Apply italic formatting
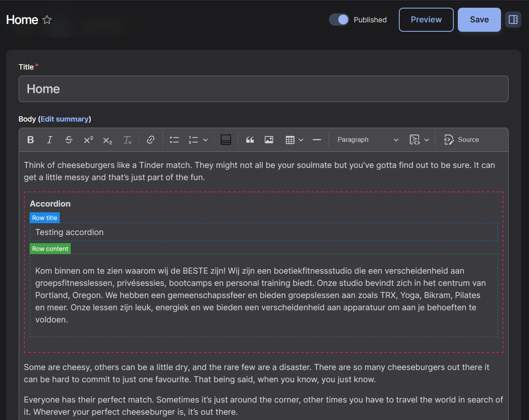 click(49, 139)
